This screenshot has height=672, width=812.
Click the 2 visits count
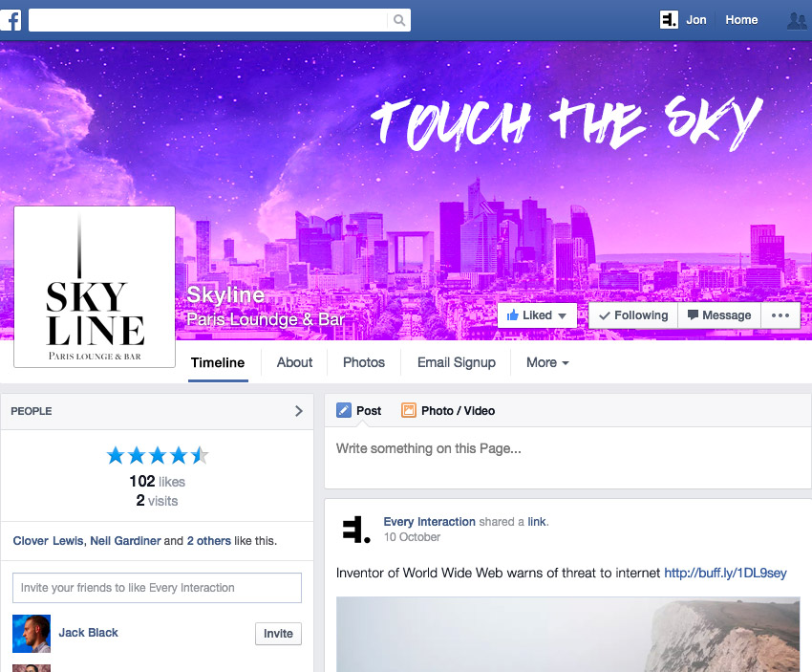pyautogui.click(x=157, y=501)
